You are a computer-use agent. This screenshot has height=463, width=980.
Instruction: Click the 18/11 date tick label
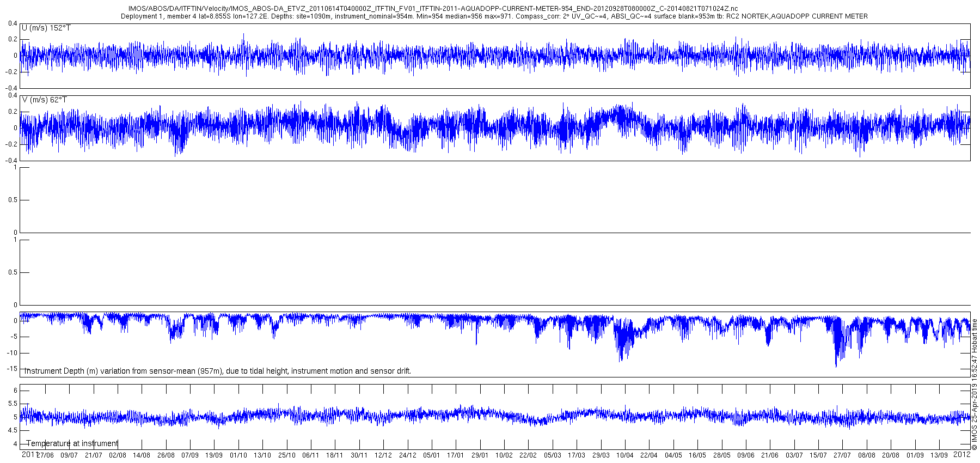pyautogui.click(x=335, y=455)
